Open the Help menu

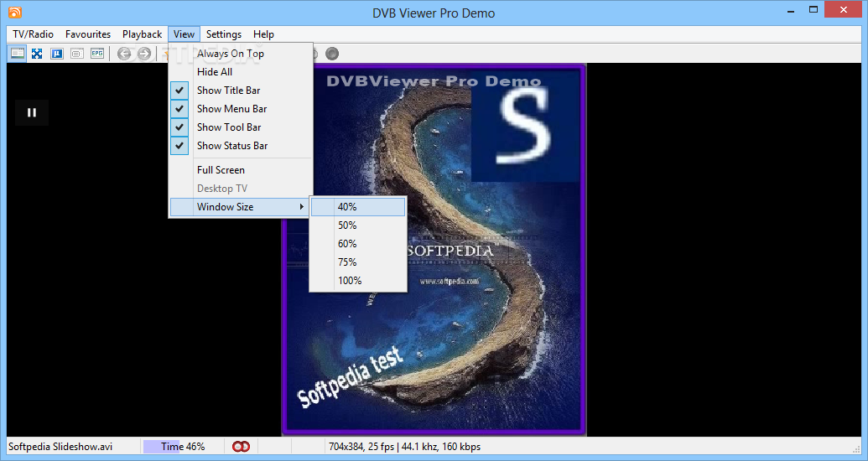click(263, 34)
